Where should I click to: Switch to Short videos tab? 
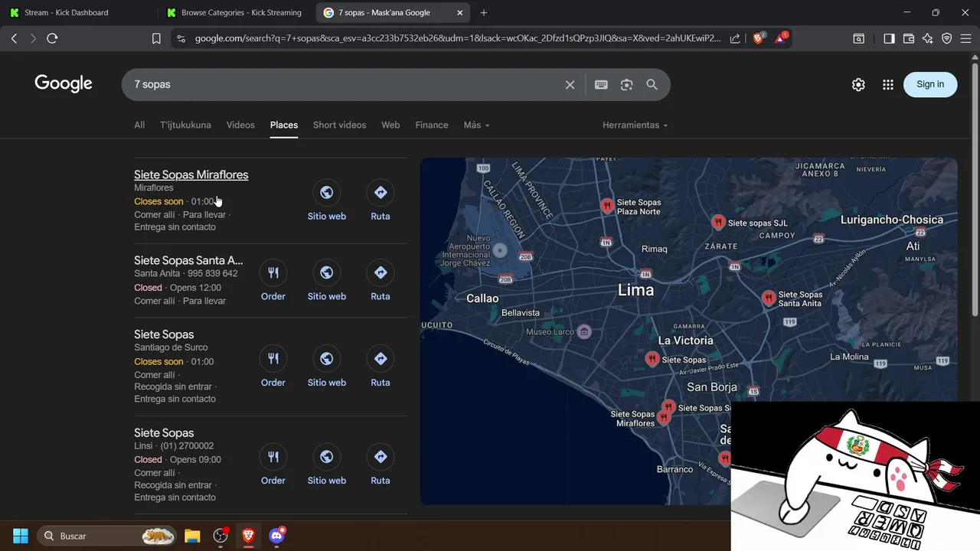[x=339, y=125]
